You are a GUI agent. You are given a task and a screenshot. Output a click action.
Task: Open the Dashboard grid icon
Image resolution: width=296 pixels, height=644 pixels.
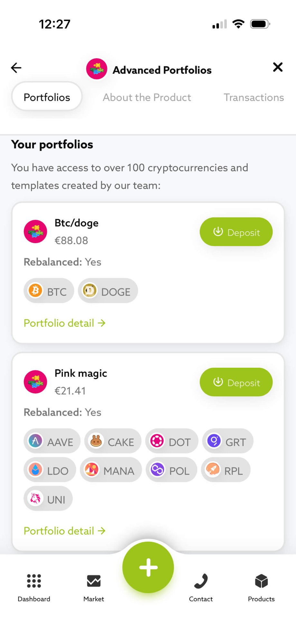coord(33,586)
